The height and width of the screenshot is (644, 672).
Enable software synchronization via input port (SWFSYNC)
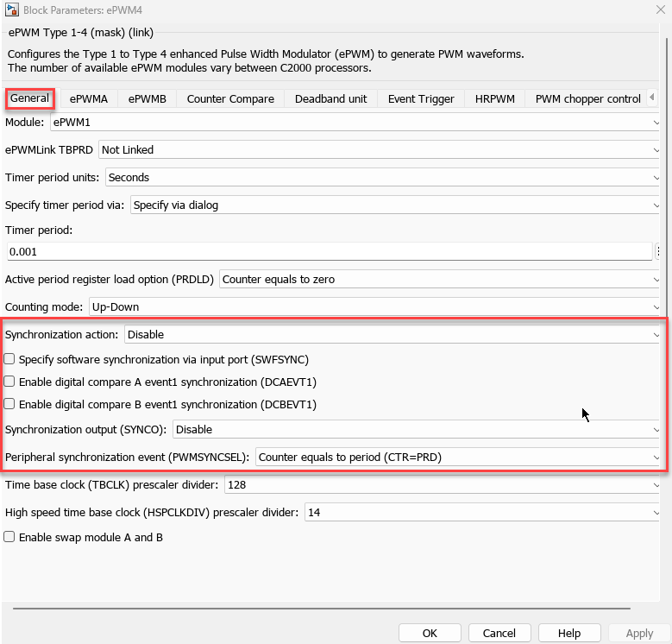(x=9, y=359)
